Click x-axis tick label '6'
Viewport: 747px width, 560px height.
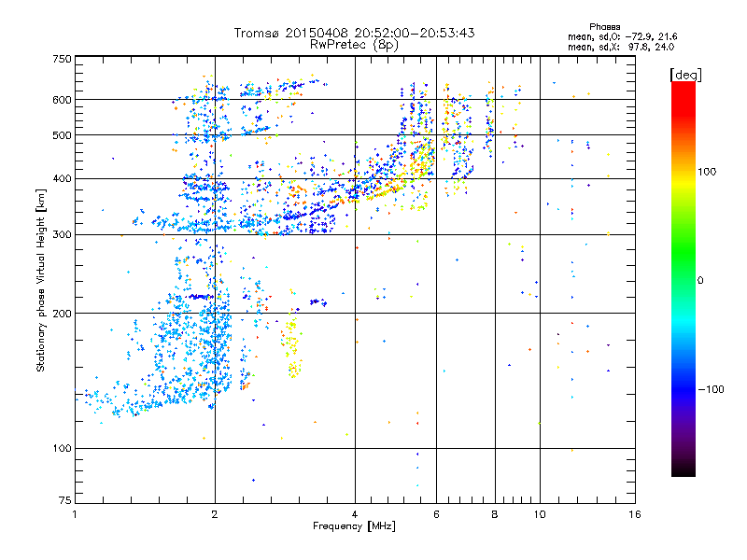[436, 514]
